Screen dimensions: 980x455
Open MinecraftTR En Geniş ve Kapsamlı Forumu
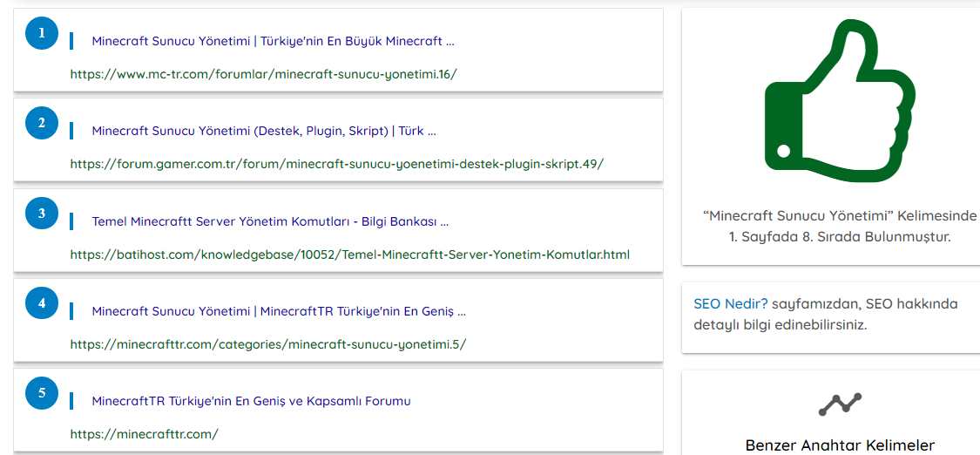251,401
